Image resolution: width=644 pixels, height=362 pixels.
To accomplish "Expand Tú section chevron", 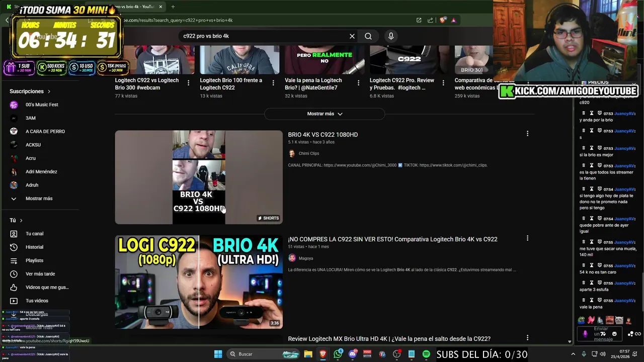I will pyautogui.click(x=21, y=220).
